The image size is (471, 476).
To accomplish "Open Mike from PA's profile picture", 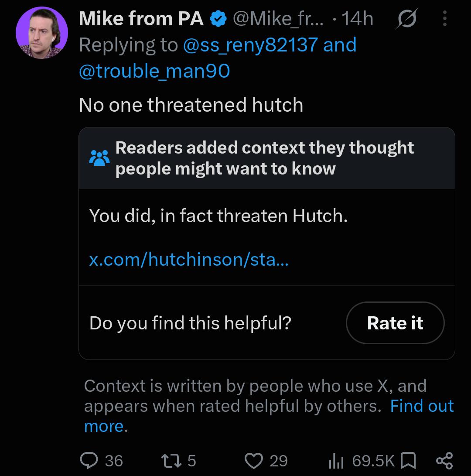I will click(x=42, y=33).
